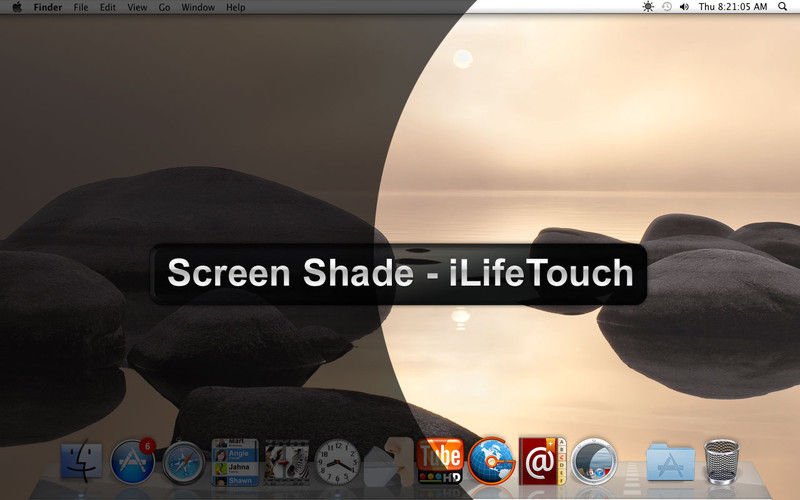Open the contacts list app in Dock
The image size is (800, 500).
(x=235, y=462)
